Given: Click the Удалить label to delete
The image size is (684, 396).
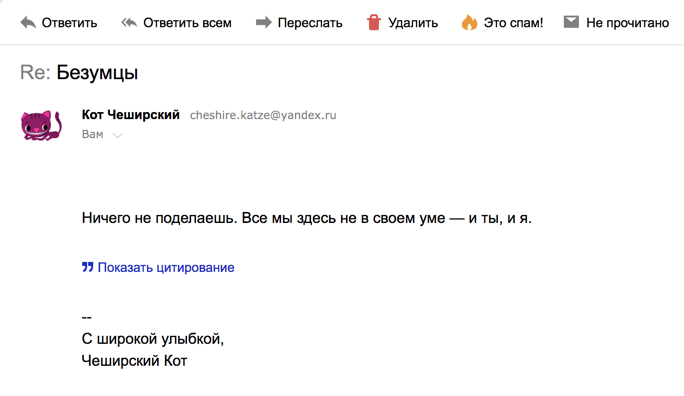Looking at the screenshot, I should [x=413, y=23].
